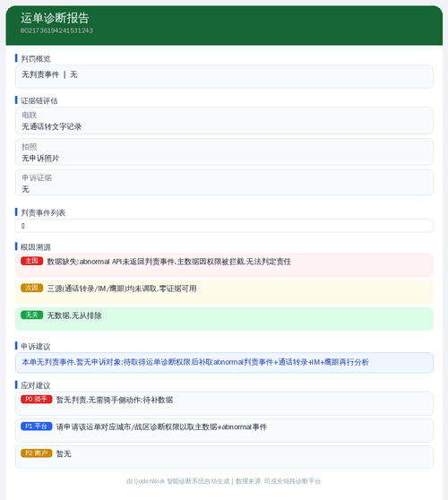Select the 三源均未调取 secondary cause text
The height and width of the screenshot is (500, 448).
coord(122,289)
